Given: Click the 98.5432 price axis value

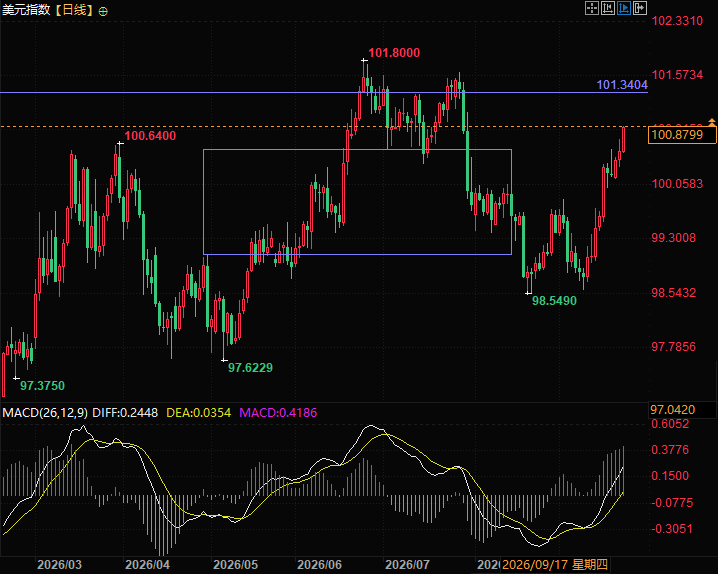Looking at the screenshot, I should click(673, 292).
